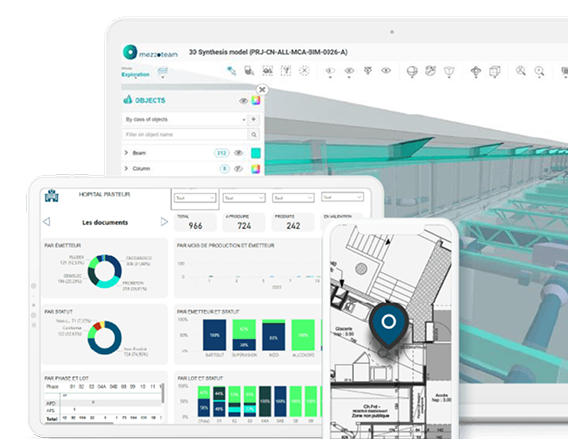Click the Beam row label
This screenshot has width=568, height=439.
pos(139,153)
